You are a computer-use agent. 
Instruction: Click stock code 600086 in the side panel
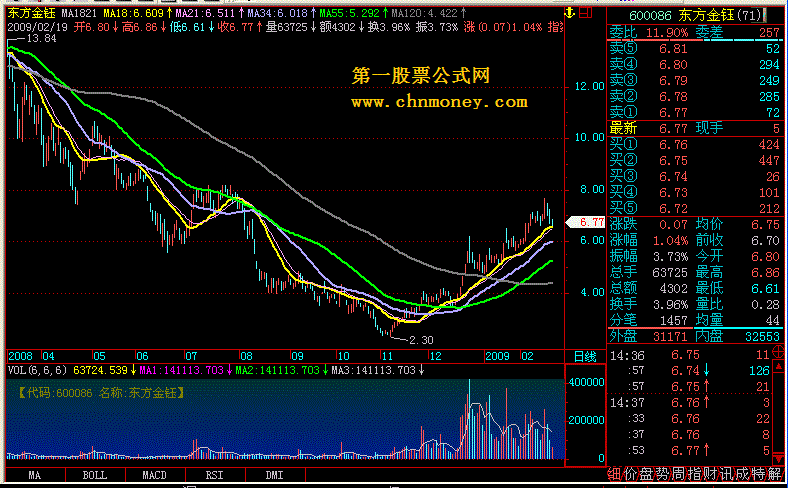coord(650,16)
